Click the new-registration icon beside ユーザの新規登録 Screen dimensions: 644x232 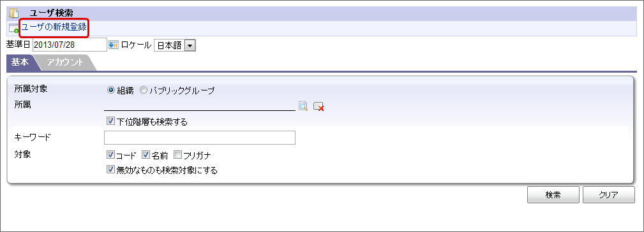pyautogui.click(x=13, y=28)
